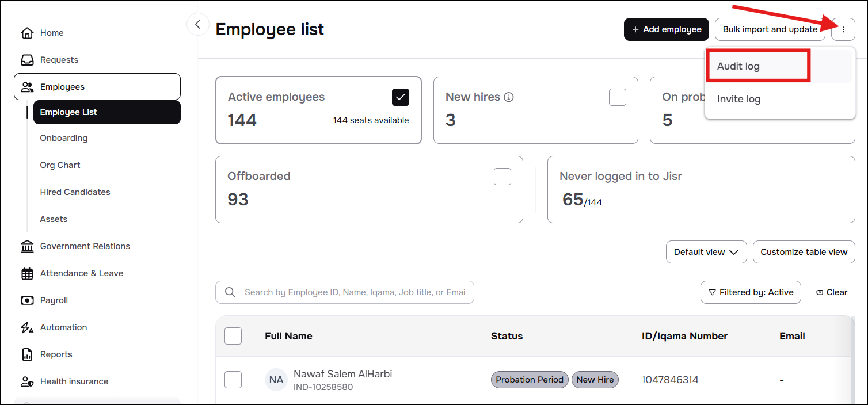This screenshot has height=405, width=868.
Task: Collapse the sidebar with the chevron arrow
Action: click(x=198, y=24)
